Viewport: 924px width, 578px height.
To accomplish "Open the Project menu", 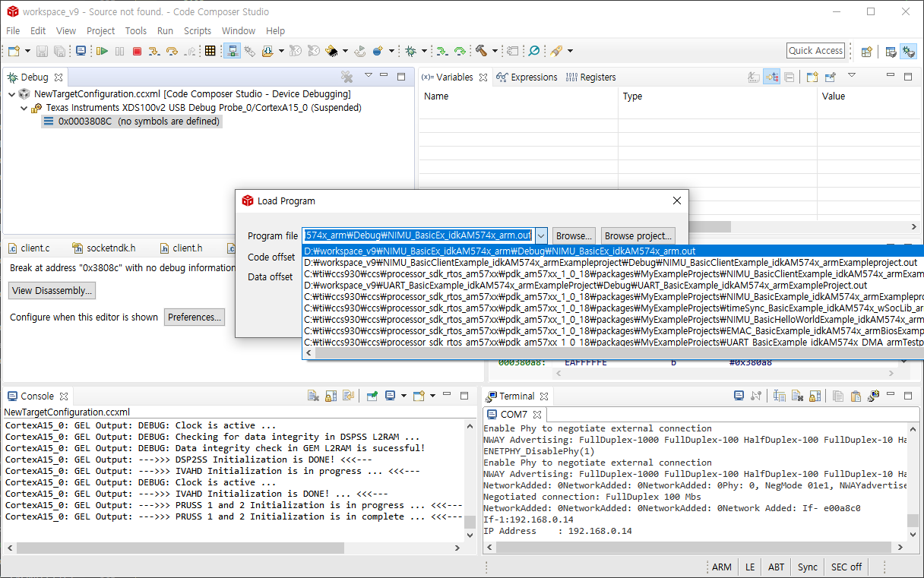I will click(x=100, y=30).
